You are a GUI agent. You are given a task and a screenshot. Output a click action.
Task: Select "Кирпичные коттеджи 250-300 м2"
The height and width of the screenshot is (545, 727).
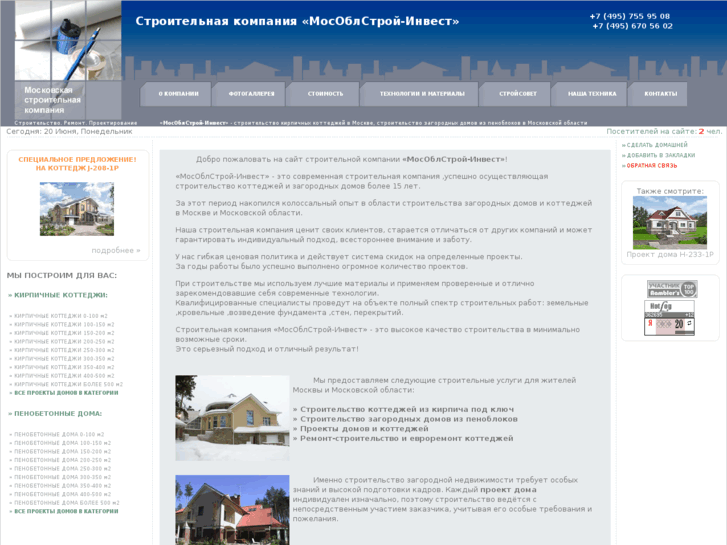tap(64, 350)
